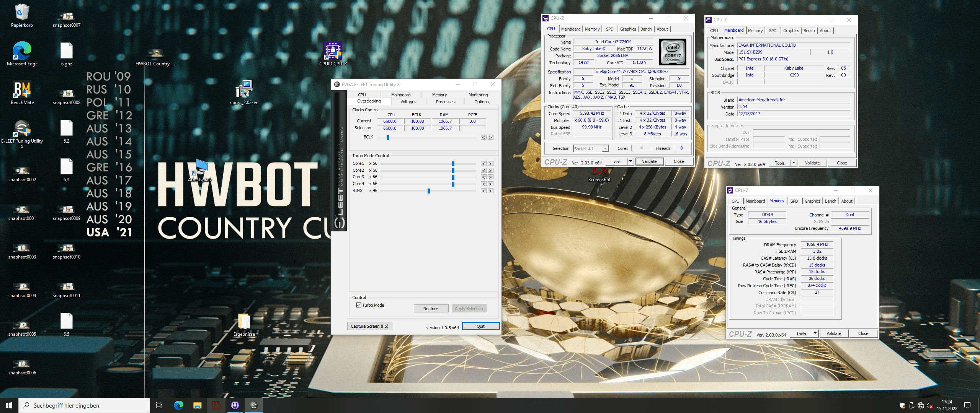Open Tools dropdown arrow in Memory window
Viewport: 980px width, 413px height.
click(815, 333)
